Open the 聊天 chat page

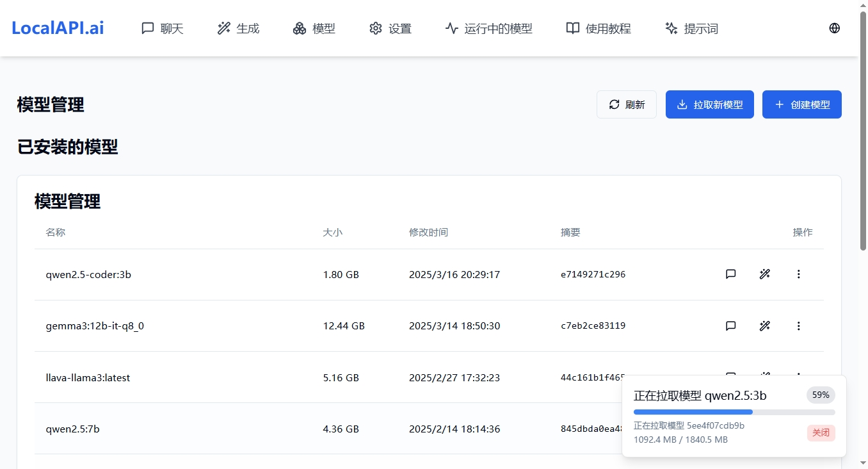pos(163,29)
